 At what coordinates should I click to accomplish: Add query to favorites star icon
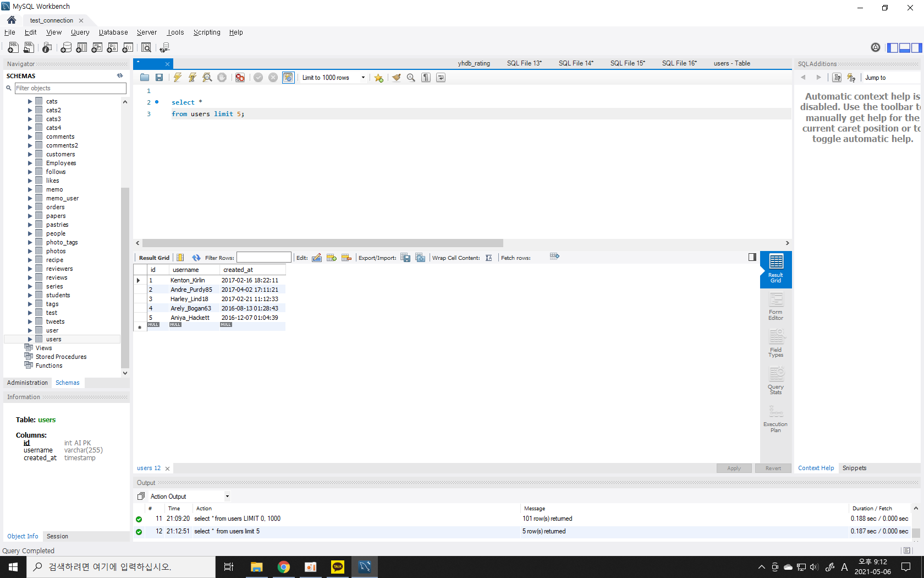[x=378, y=78]
